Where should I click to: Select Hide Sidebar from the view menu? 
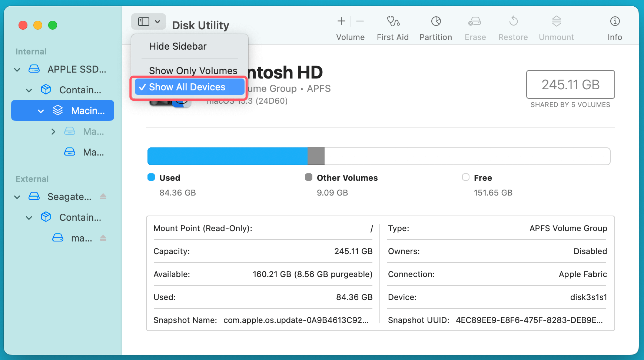pos(177,46)
